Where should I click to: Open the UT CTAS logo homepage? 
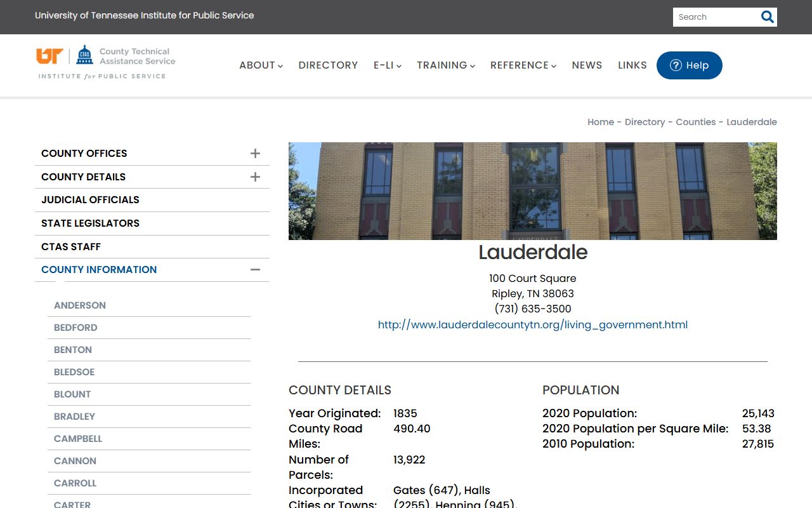pos(106,62)
